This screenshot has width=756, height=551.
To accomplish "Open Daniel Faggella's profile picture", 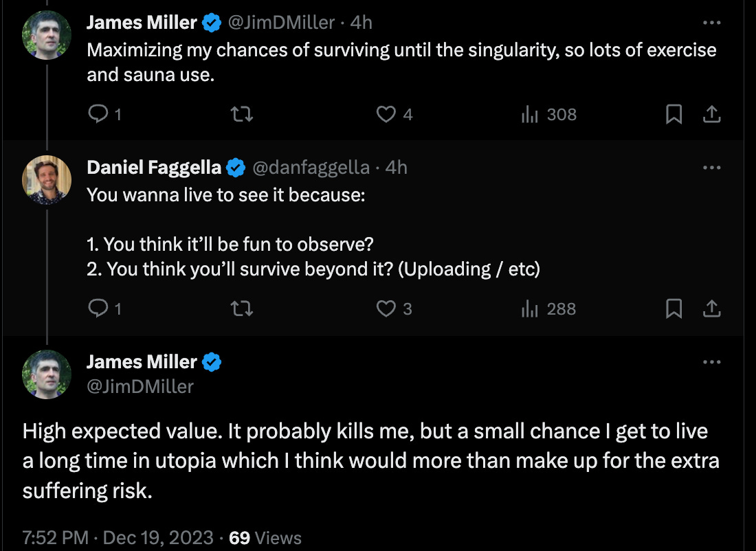I will tap(47, 180).
